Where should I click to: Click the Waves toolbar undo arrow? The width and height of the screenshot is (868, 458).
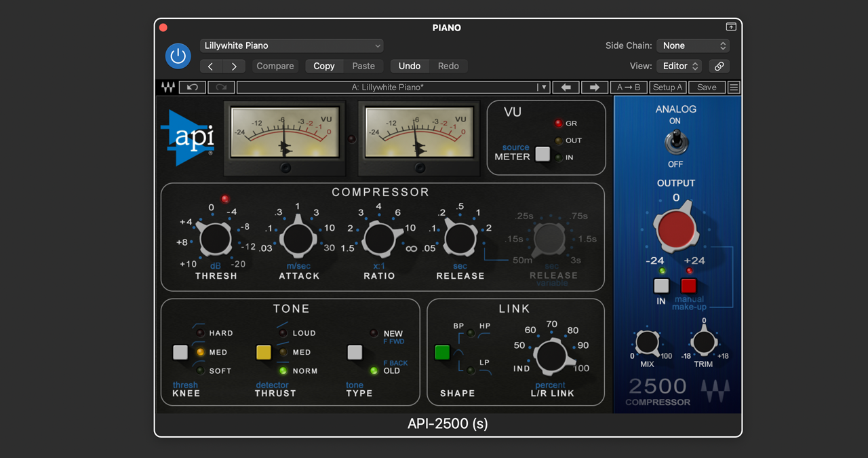coord(193,87)
